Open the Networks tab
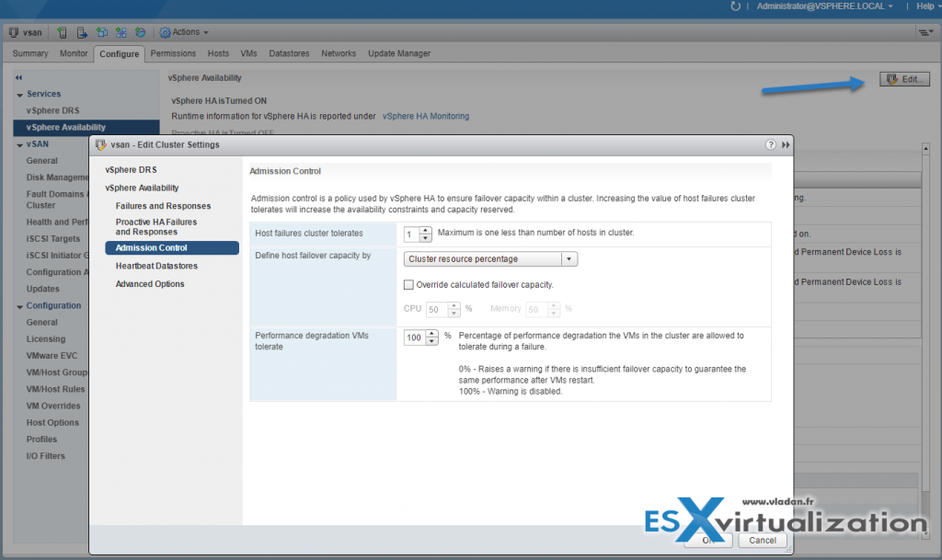This screenshot has height=560, width=942. point(339,53)
